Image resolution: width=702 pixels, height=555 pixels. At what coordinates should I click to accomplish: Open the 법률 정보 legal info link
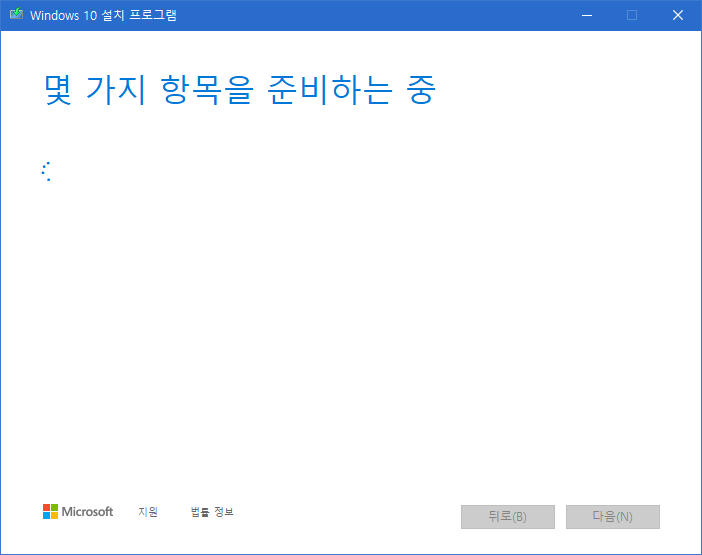212,512
